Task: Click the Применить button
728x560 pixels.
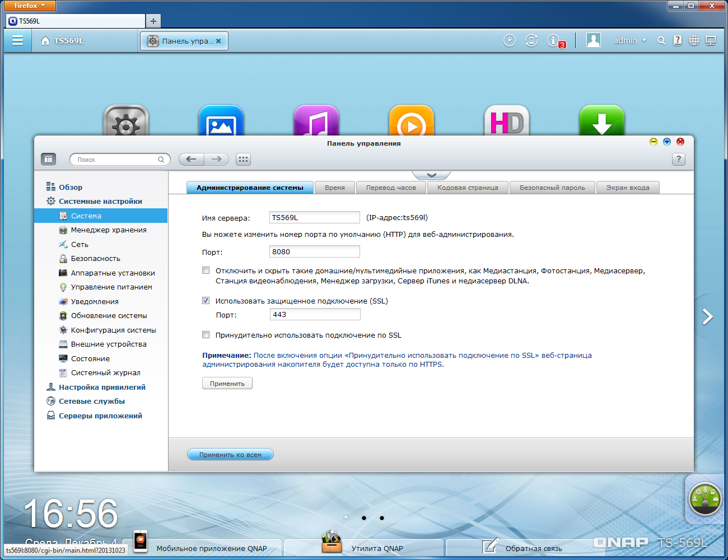Action: [x=227, y=383]
